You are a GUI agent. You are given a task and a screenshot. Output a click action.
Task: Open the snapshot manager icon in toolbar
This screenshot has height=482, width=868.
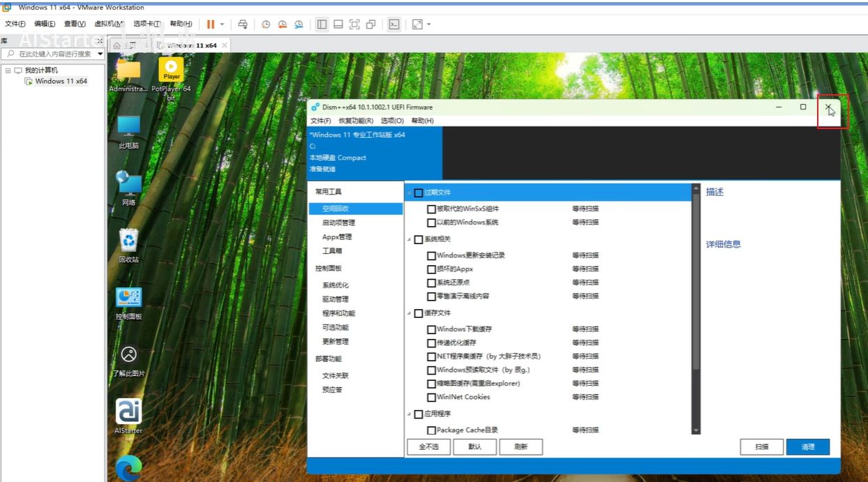tap(299, 24)
